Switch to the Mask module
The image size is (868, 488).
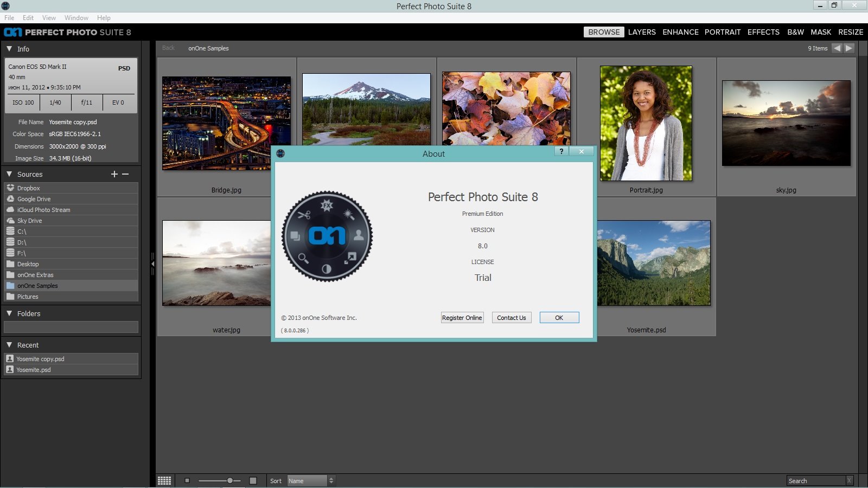[821, 32]
